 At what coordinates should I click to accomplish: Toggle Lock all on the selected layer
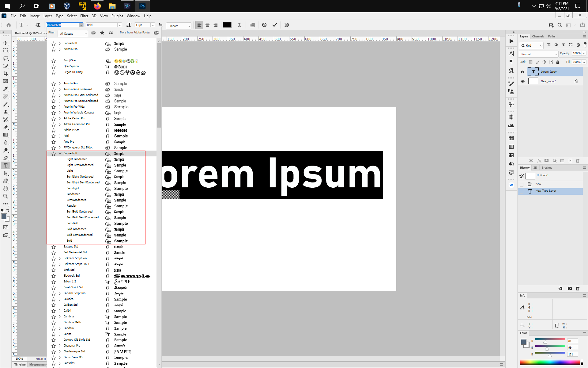(x=558, y=62)
